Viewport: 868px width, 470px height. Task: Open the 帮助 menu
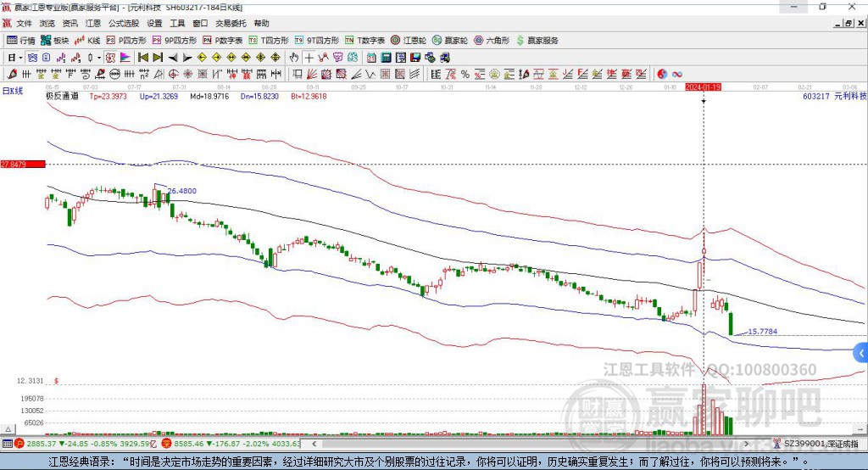click(x=261, y=23)
